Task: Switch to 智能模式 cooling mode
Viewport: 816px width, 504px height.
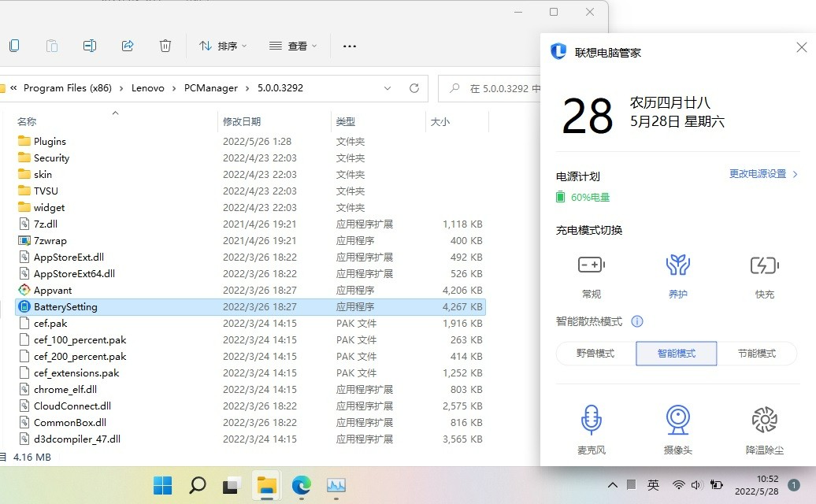Action: point(677,354)
